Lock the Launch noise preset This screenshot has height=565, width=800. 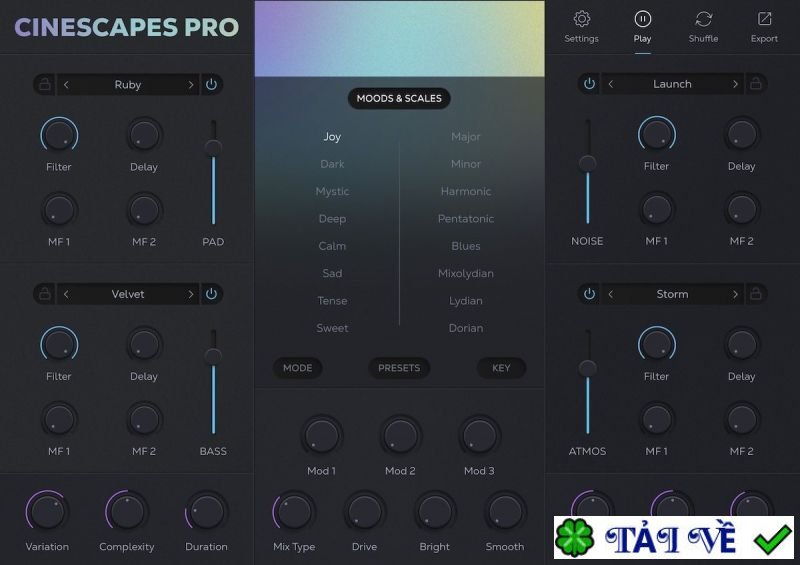point(755,84)
